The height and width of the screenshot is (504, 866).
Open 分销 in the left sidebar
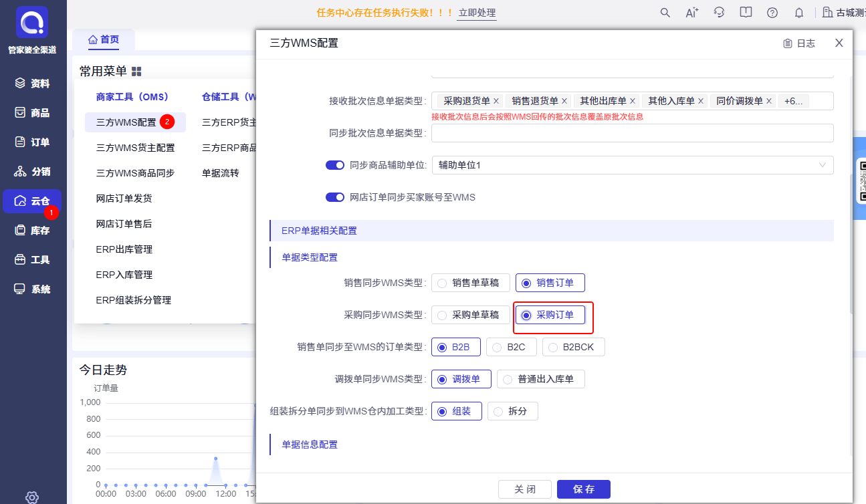pyautogui.click(x=33, y=172)
